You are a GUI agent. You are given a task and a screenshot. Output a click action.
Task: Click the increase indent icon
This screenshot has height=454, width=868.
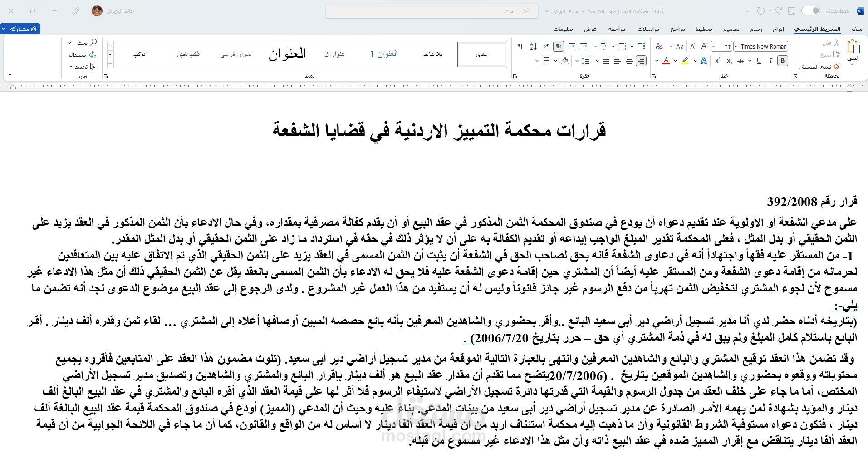pos(572,46)
